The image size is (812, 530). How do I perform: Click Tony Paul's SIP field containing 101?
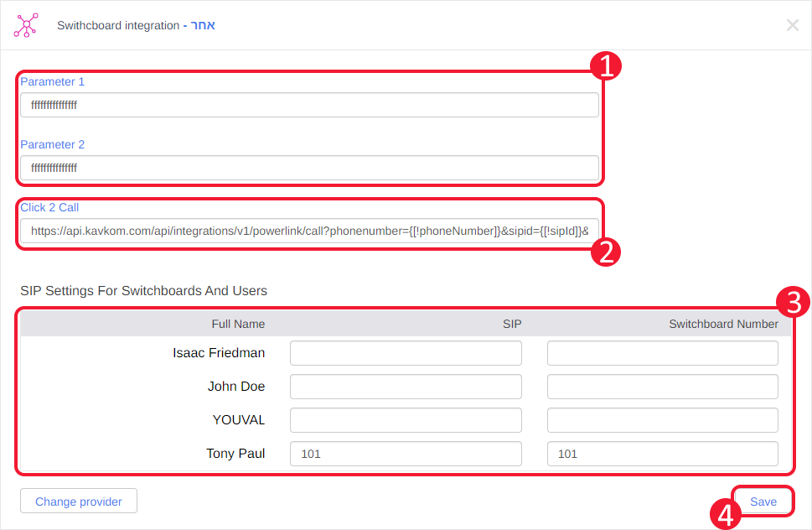406,454
